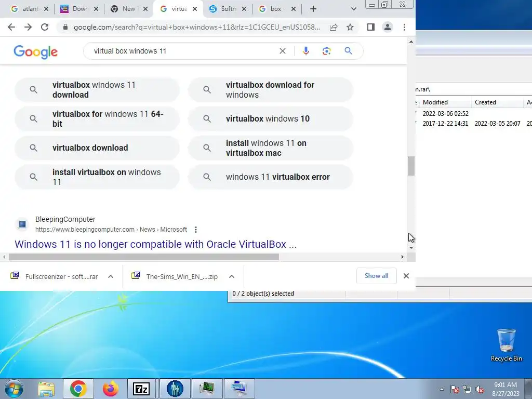Viewport: 532px width, 399px height.
Task: Open The-Sims_Win_EN zip download
Action: (175, 276)
